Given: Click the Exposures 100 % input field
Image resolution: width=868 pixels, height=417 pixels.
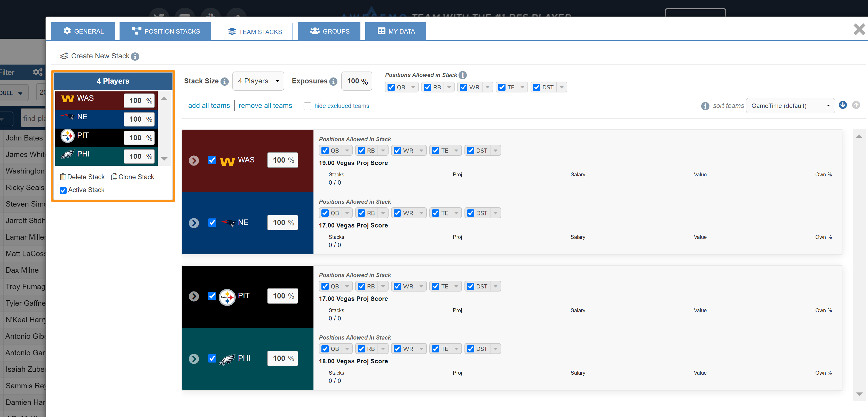Looking at the screenshot, I should coord(357,81).
